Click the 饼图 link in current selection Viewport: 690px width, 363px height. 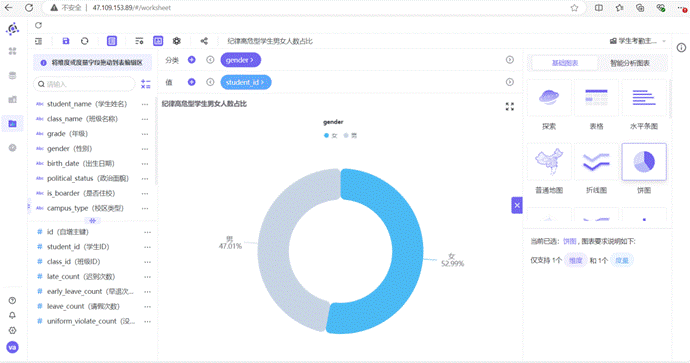point(569,241)
